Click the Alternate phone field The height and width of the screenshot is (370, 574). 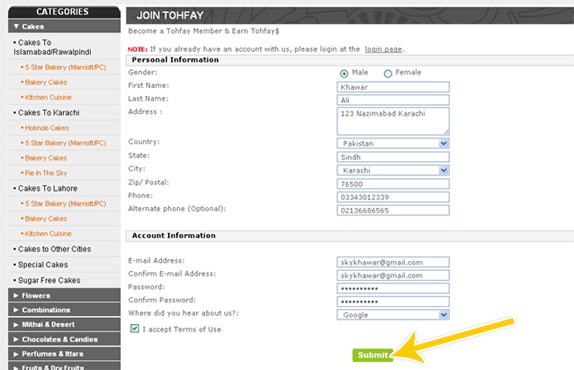pos(393,210)
